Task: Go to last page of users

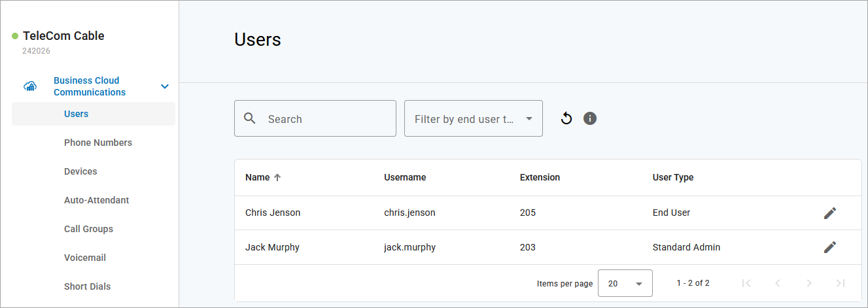Action: point(841,283)
